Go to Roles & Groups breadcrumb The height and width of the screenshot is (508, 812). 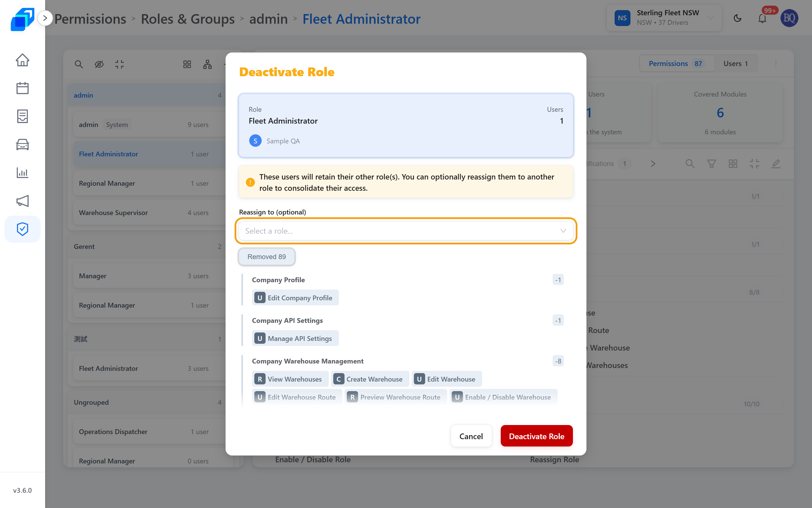(x=187, y=19)
